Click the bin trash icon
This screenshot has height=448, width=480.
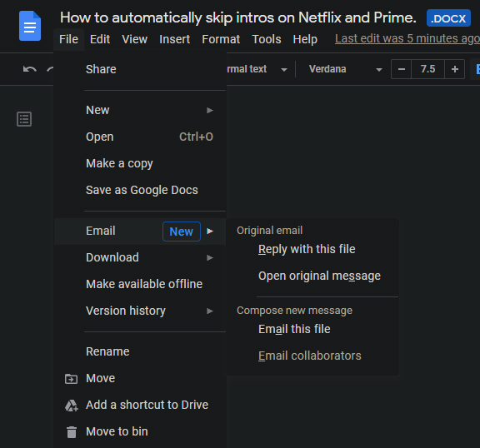pyautogui.click(x=72, y=432)
